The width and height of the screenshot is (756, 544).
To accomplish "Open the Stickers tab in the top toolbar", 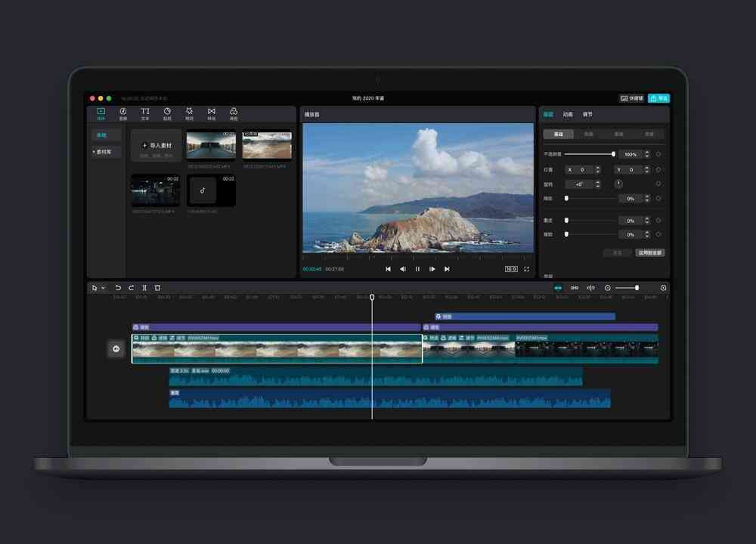I will [x=167, y=114].
